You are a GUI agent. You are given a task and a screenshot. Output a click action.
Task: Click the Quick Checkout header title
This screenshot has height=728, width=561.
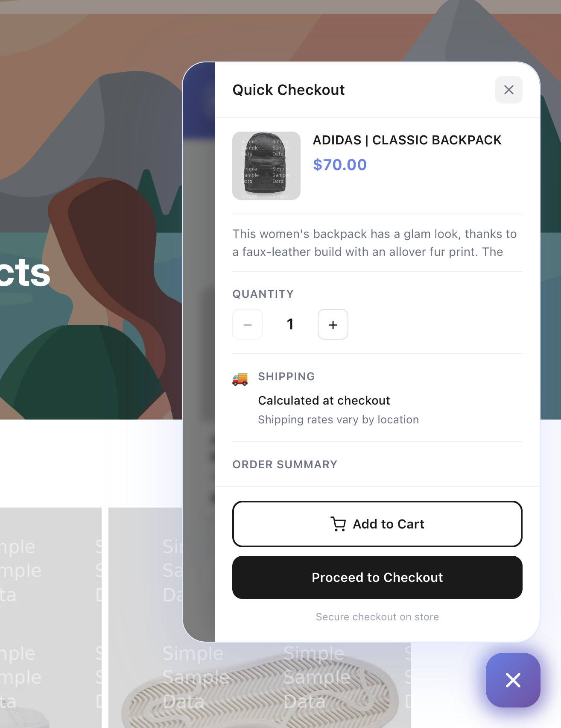tap(288, 90)
